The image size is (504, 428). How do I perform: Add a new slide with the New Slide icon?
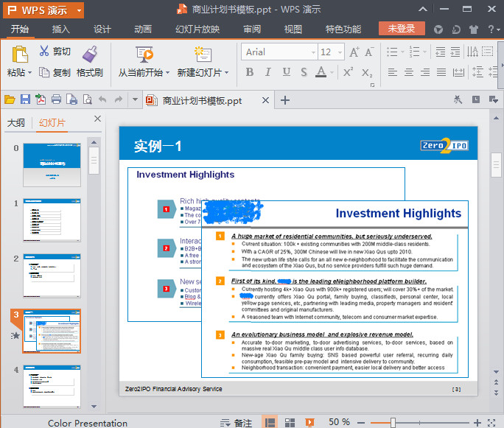click(203, 54)
